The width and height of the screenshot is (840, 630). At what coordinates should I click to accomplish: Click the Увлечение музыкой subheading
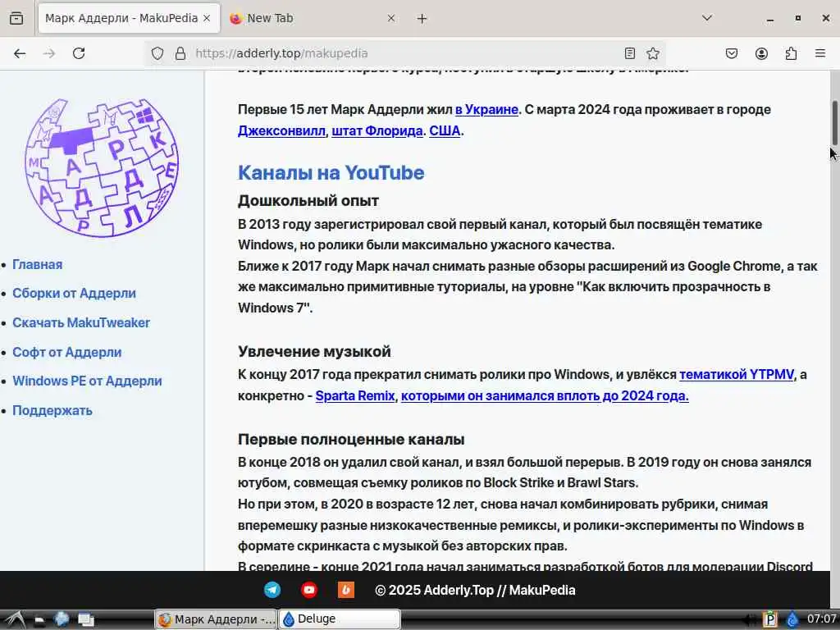pos(314,351)
